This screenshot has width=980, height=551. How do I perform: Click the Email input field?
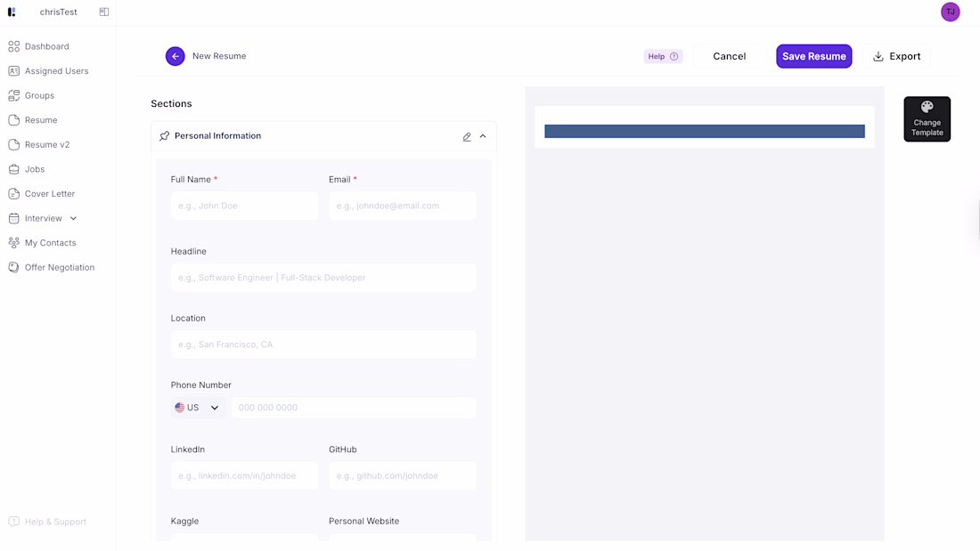click(403, 206)
